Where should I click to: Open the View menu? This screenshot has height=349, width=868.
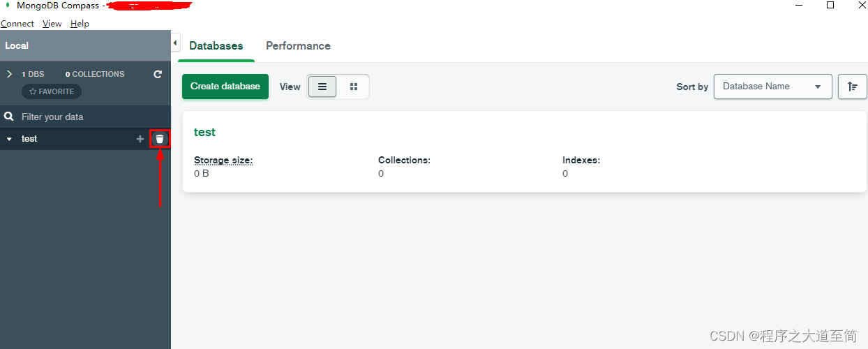[x=52, y=24]
